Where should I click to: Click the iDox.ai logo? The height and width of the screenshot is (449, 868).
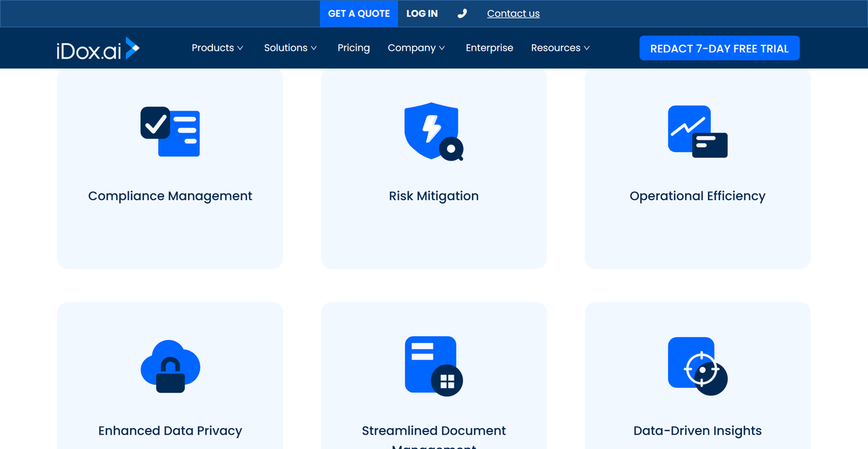(98, 48)
